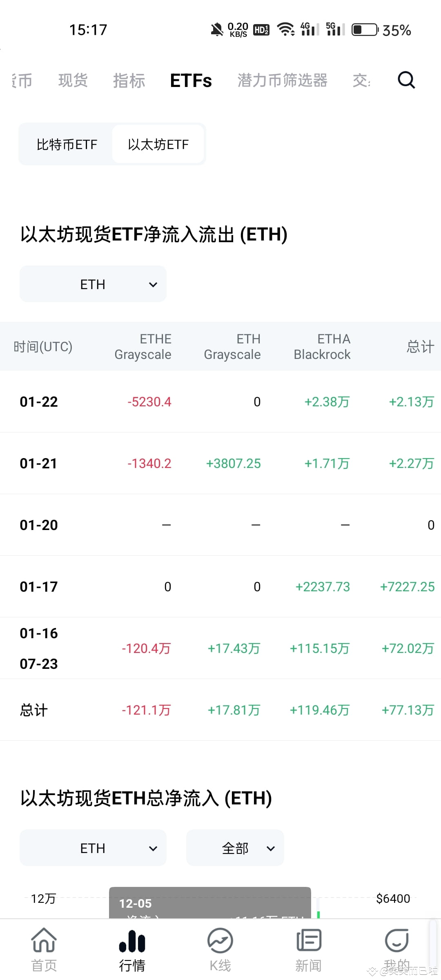Open the 潜力币筛选器 tab
Screen dimensions: 441x980
click(x=283, y=80)
